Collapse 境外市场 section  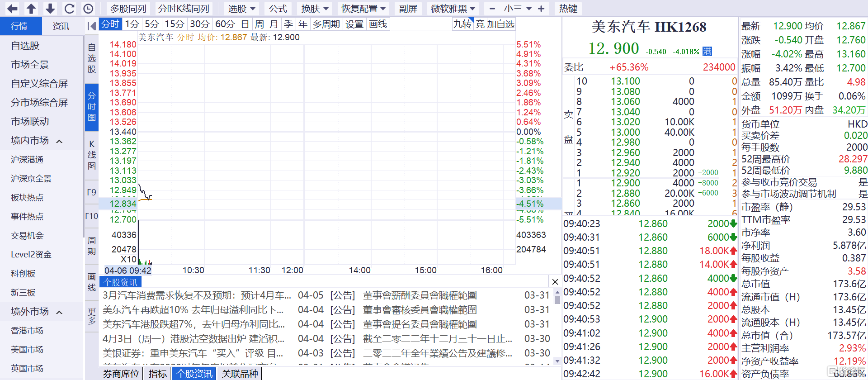59,313
